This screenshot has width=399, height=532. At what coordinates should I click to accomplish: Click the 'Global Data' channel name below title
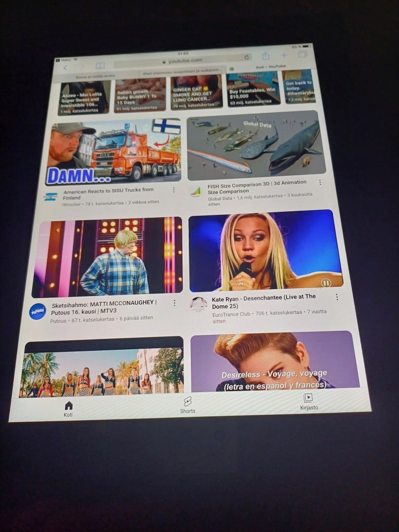click(219, 199)
